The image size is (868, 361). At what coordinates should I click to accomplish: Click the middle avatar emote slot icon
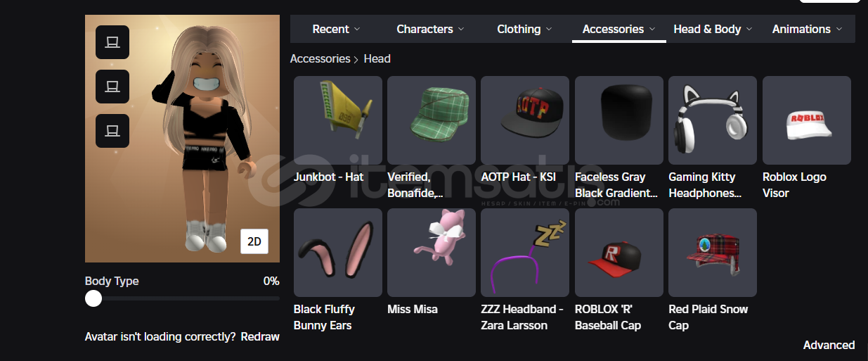click(112, 87)
